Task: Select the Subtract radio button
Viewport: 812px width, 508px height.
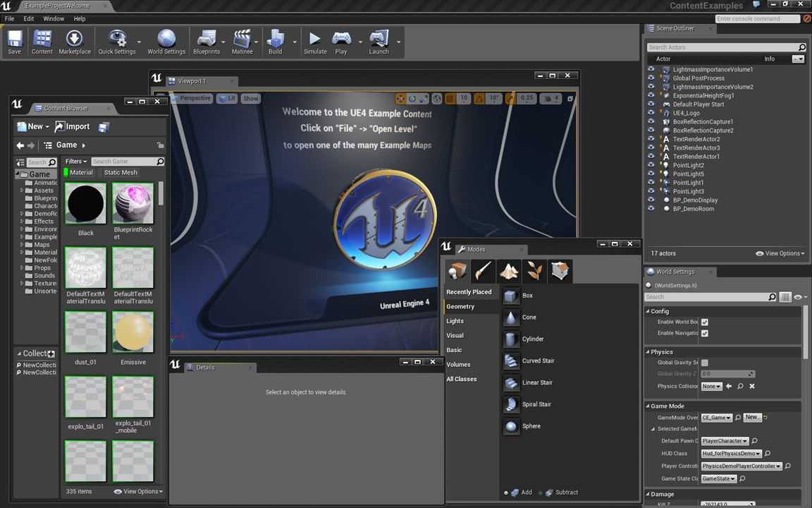Action: (541, 492)
